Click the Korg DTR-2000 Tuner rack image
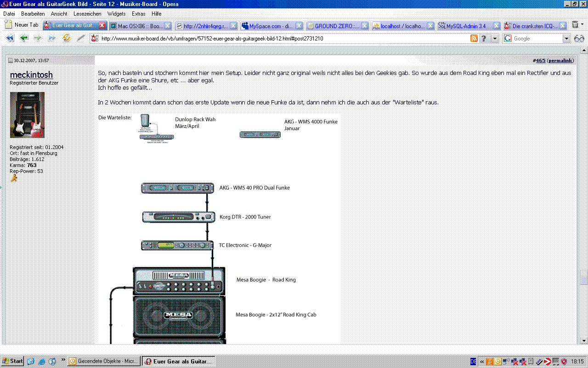Image resolution: width=588 pixels, height=368 pixels. pyautogui.click(x=178, y=217)
